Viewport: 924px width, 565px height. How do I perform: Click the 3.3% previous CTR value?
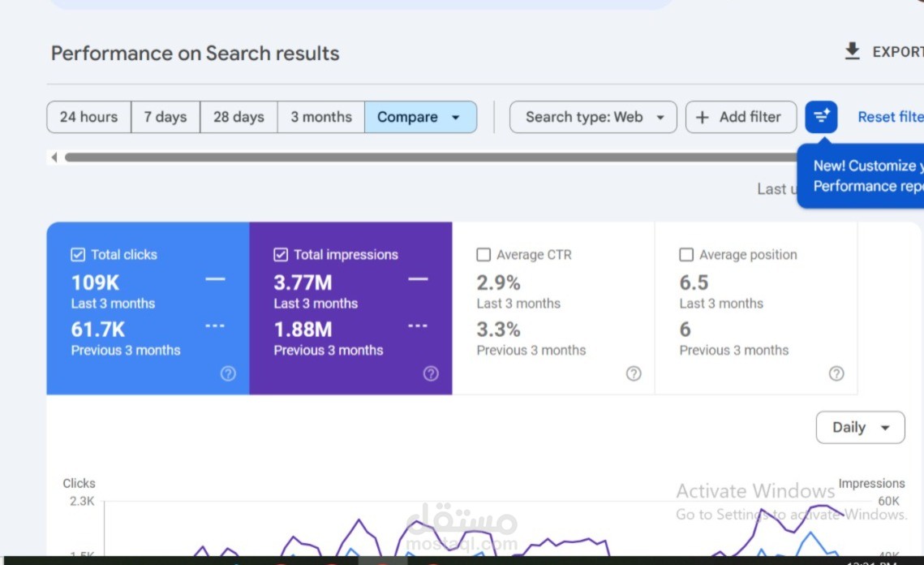(499, 329)
